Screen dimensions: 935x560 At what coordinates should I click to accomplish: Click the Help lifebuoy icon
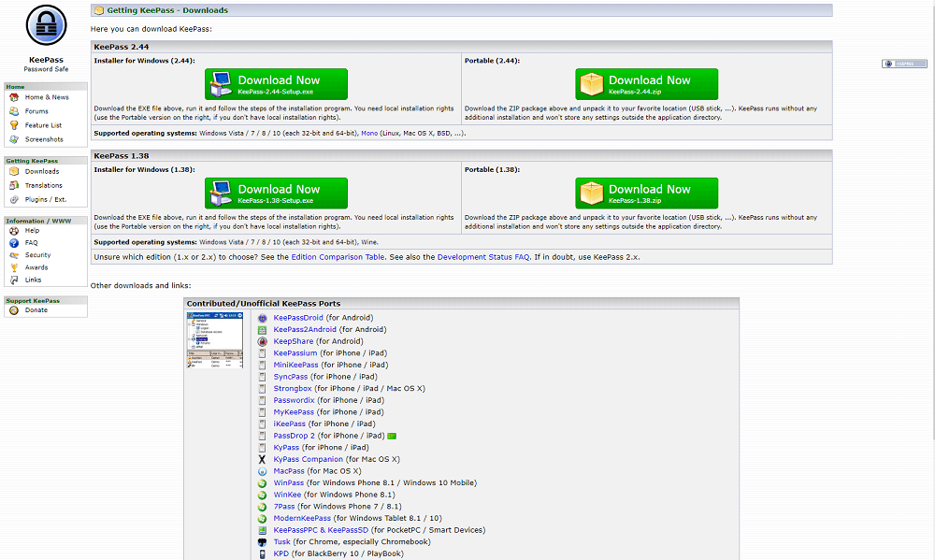click(14, 231)
